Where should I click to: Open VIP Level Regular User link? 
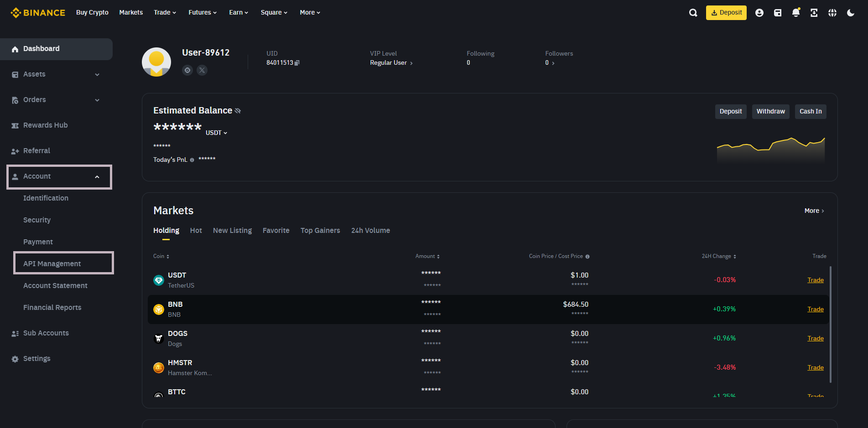pyautogui.click(x=391, y=63)
